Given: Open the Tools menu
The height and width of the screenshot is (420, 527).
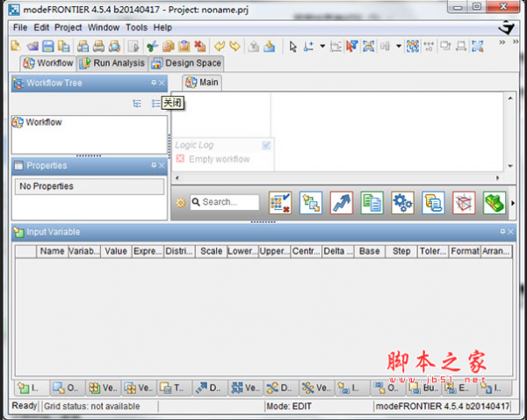Looking at the screenshot, I should 136,27.
